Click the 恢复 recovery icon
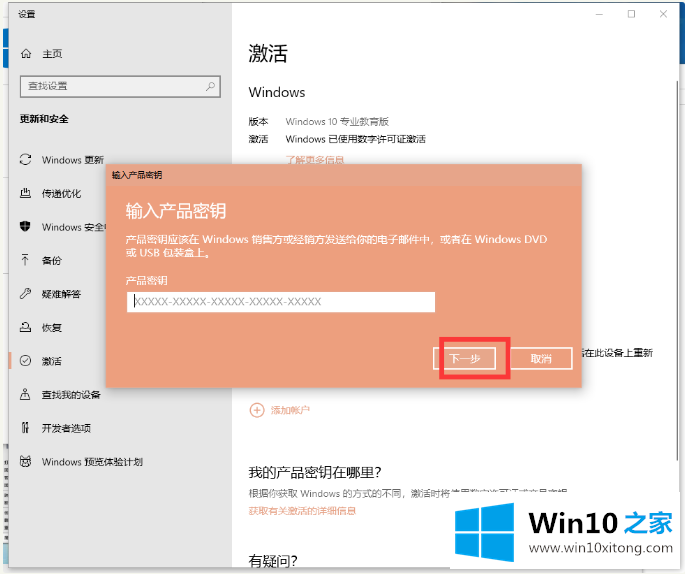685x574 pixels. pyautogui.click(x=25, y=327)
